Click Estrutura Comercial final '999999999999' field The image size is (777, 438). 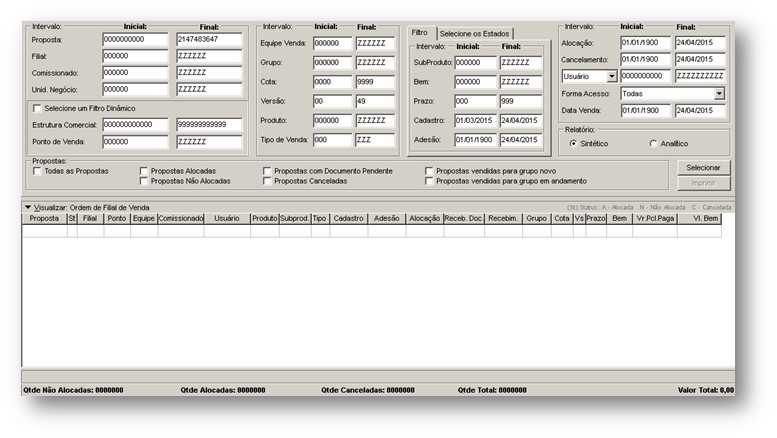pyautogui.click(x=209, y=124)
